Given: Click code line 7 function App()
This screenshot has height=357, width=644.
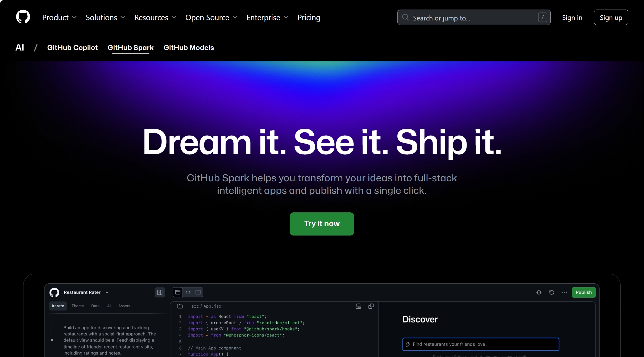Looking at the screenshot, I should (208, 354).
